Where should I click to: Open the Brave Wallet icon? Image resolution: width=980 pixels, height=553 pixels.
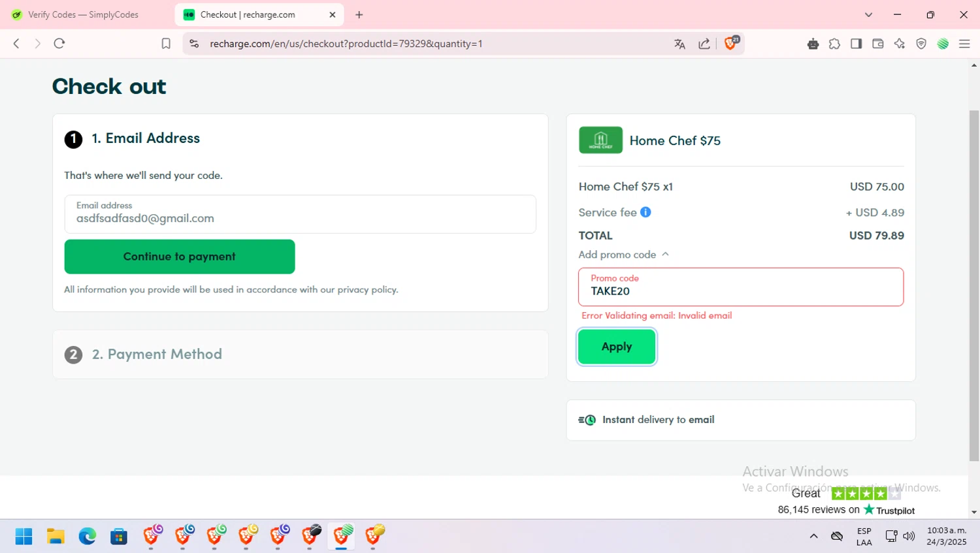click(x=878, y=44)
